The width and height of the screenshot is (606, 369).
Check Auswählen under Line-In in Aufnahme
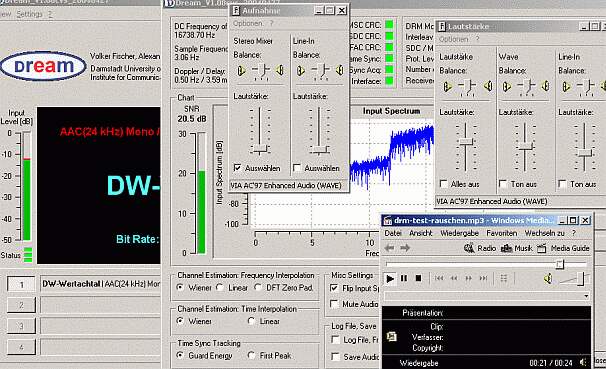tap(297, 168)
